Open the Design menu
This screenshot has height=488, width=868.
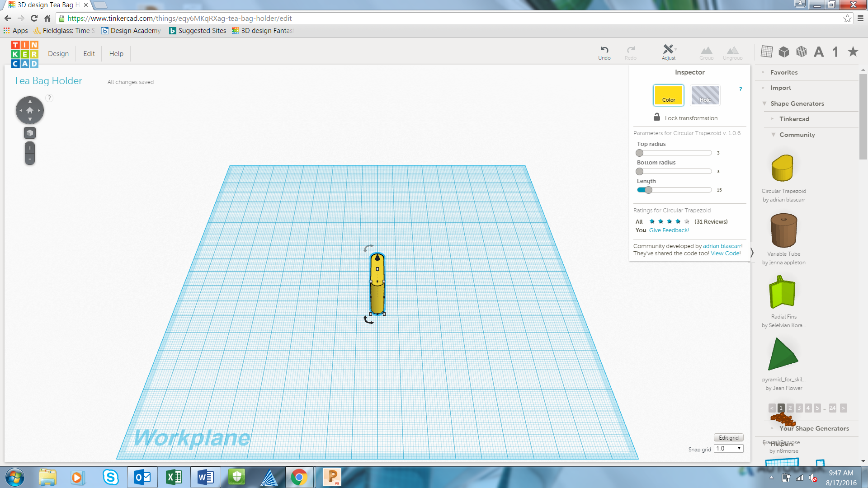point(58,53)
